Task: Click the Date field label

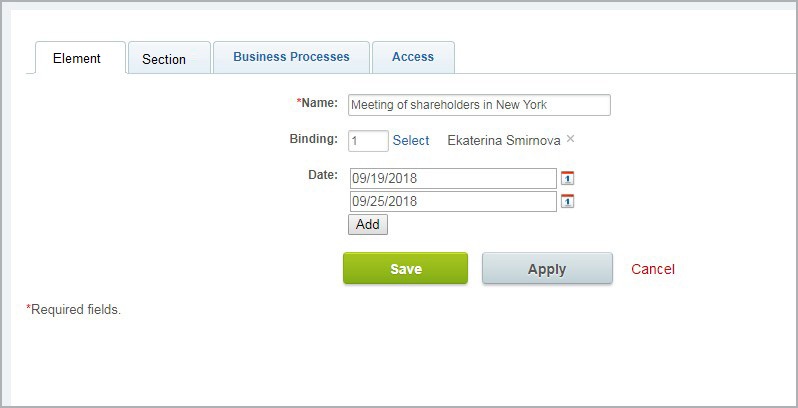Action: (323, 175)
